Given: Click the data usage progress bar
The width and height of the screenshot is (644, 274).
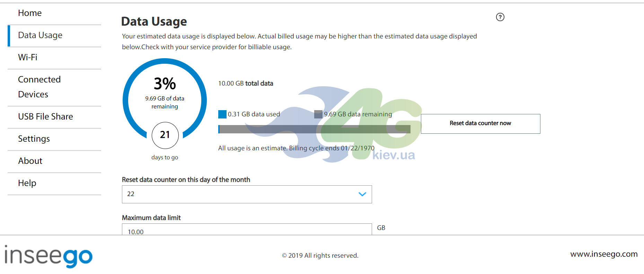Looking at the screenshot, I should [x=314, y=129].
